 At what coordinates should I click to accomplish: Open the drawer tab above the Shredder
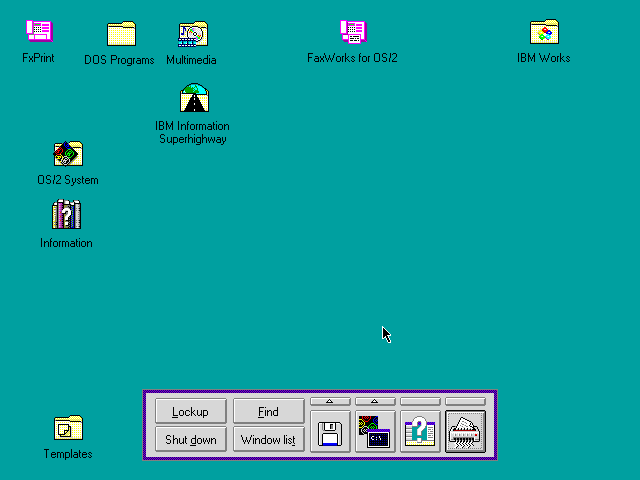pyautogui.click(x=465, y=402)
